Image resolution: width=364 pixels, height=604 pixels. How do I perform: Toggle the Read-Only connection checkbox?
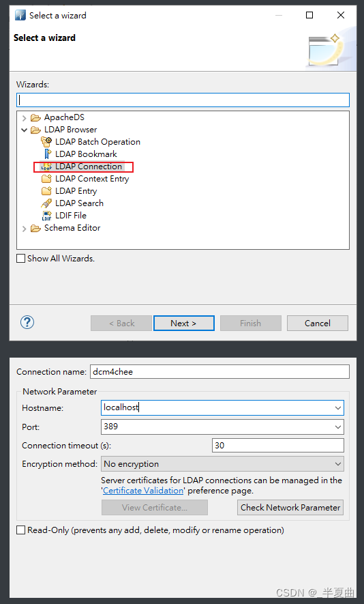pyautogui.click(x=20, y=530)
